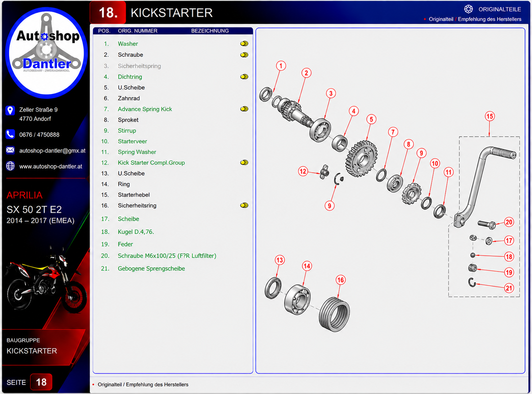Select the Scheibe entry at position 17

[129, 219]
